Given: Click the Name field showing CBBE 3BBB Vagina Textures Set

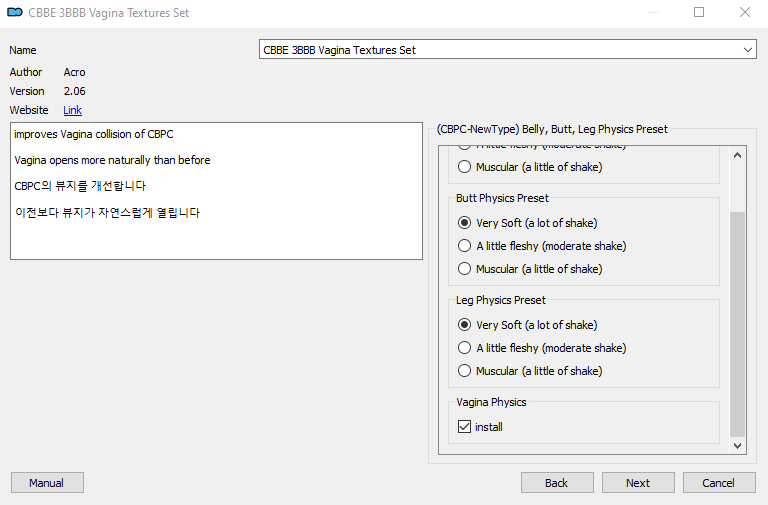Looking at the screenshot, I should pyautogui.click(x=507, y=49).
